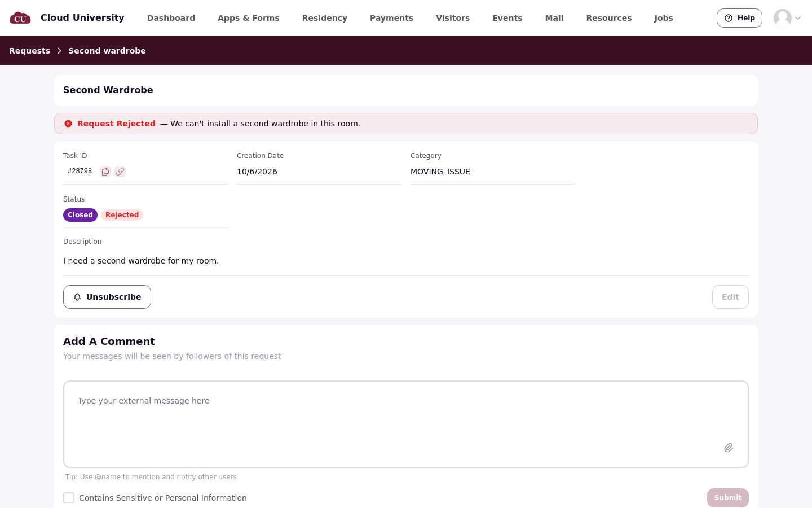The image size is (812, 508).
Task: Navigate to Payments
Action: (x=391, y=18)
